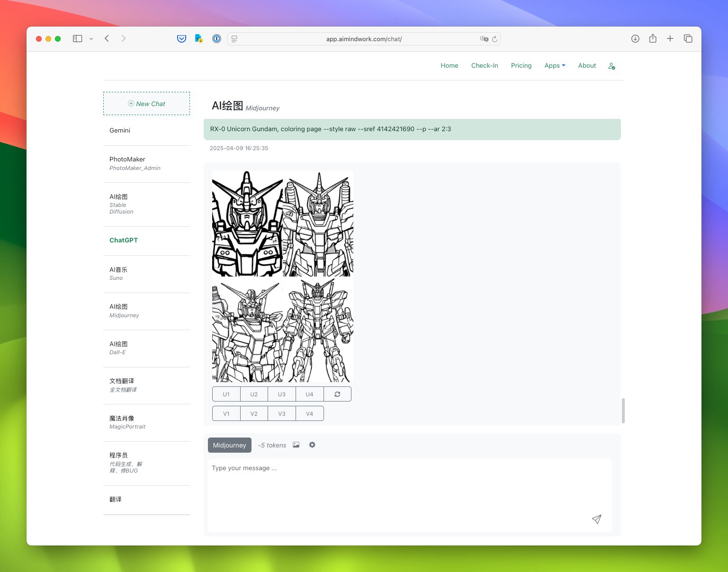Toggle the Safari sidebar button

(x=78, y=39)
